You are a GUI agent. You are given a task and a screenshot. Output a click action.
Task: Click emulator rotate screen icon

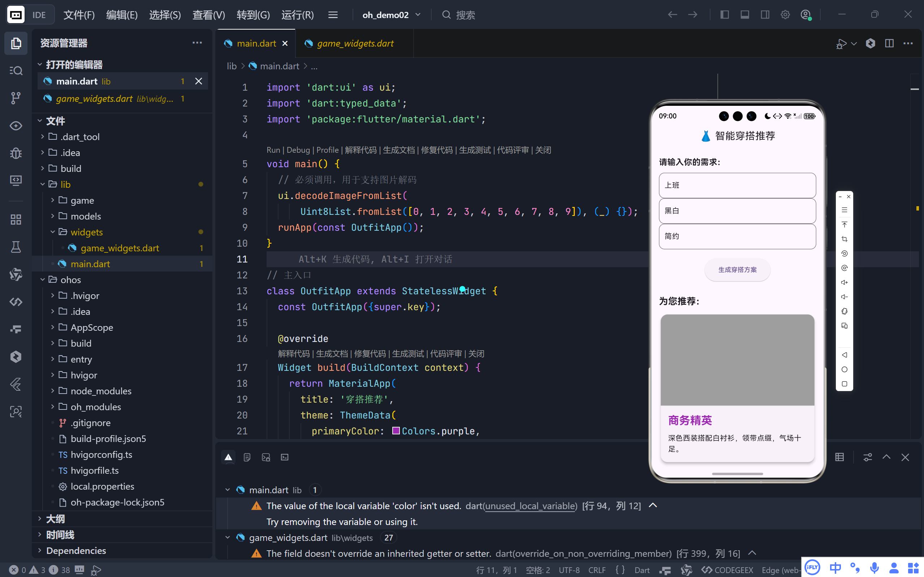[x=844, y=311]
